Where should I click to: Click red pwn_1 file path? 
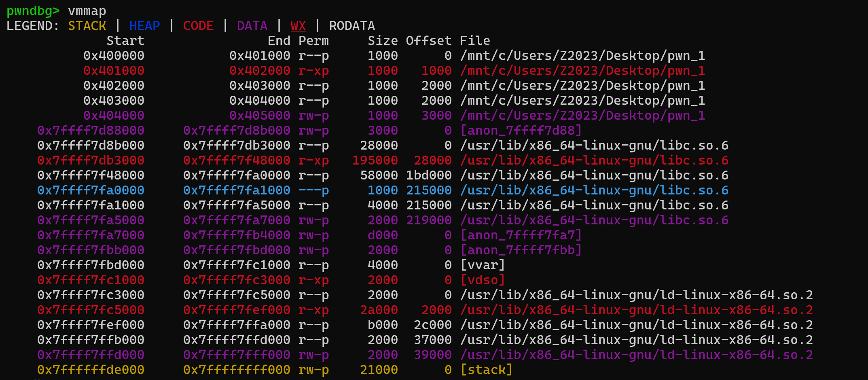582,71
